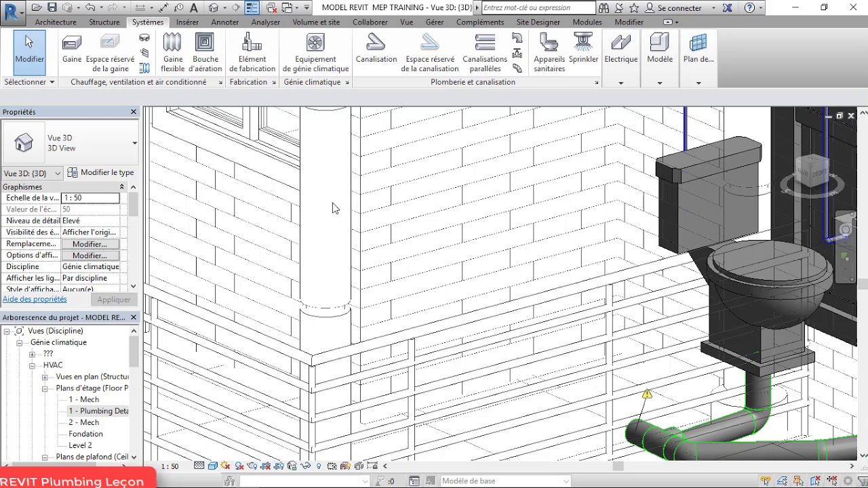Viewport: 868px width, 488px height.
Task: Open the help question mark icon
Action: click(749, 7)
